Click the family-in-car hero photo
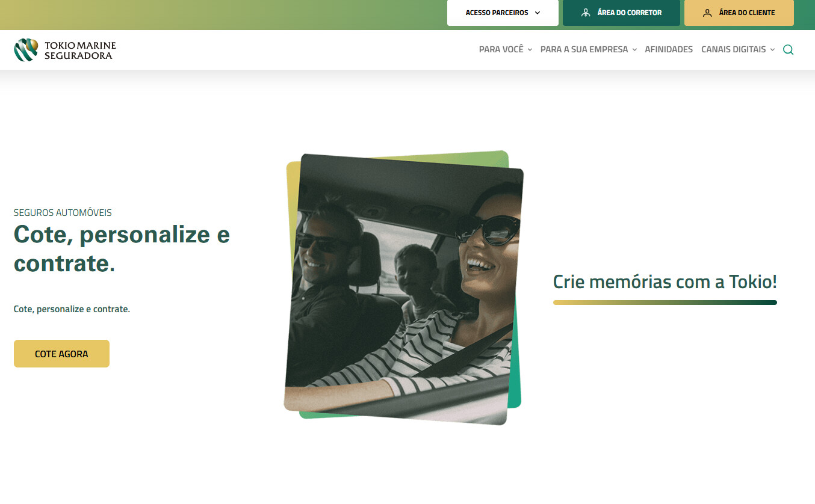The image size is (815, 504). tap(403, 289)
